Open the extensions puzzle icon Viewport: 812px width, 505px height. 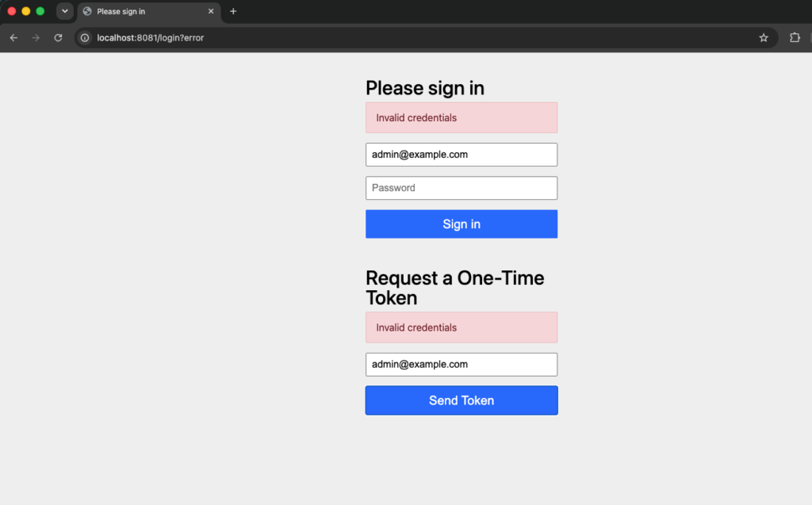point(795,37)
